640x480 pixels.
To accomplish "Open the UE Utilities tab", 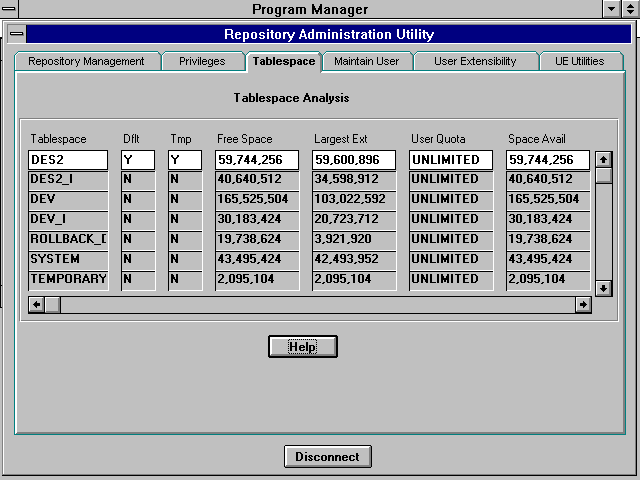I will [x=580, y=61].
